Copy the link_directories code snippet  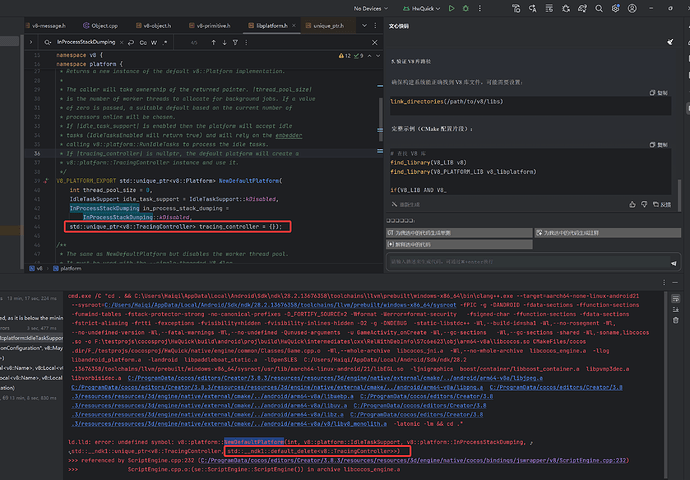click(x=658, y=92)
